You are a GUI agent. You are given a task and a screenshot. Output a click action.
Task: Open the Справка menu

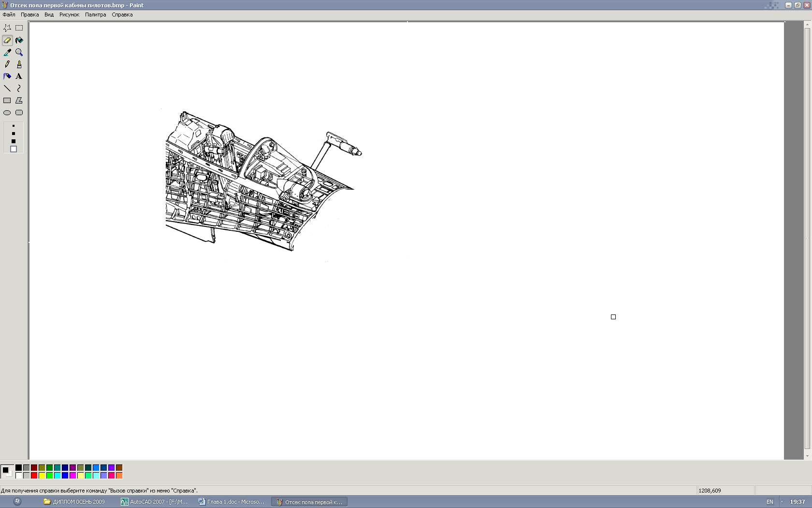point(122,15)
